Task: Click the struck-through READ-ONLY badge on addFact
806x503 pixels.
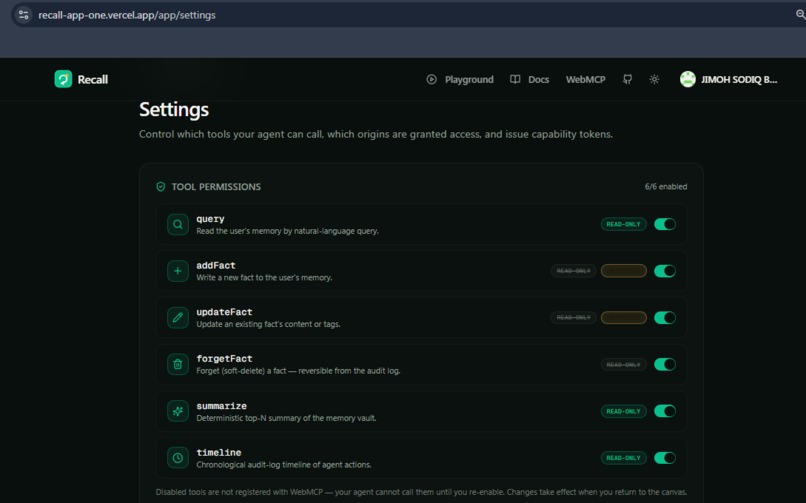Action: 573,271
